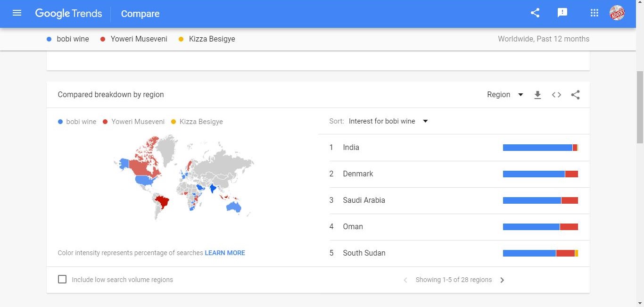This screenshot has width=644, height=307.
Task: Click the Google Trends logo
Action: (x=69, y=14)
